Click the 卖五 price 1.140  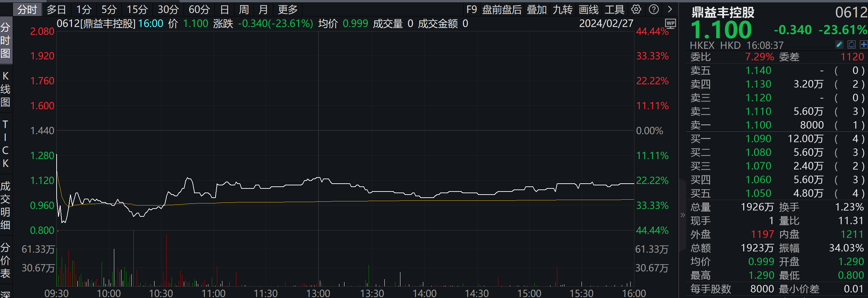pos(758,70)
